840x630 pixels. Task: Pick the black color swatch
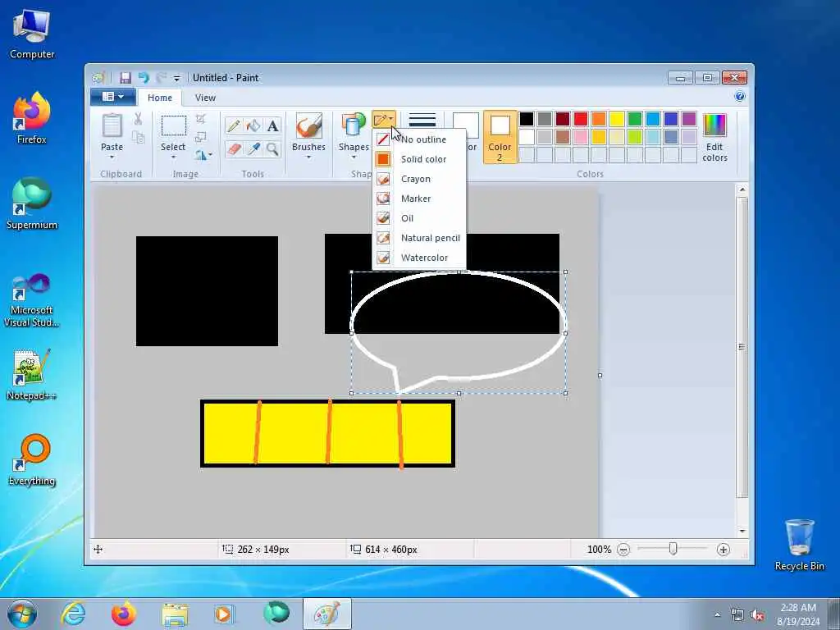coord(527,119)
